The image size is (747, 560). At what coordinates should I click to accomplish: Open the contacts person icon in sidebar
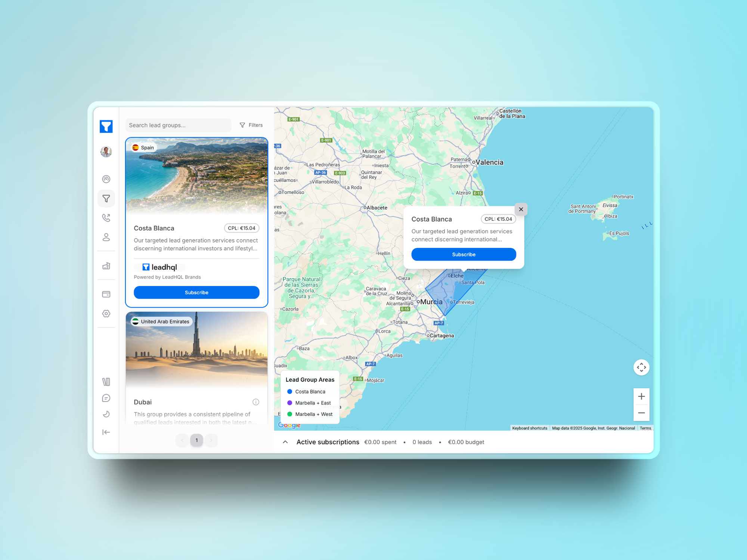point(106,237)
